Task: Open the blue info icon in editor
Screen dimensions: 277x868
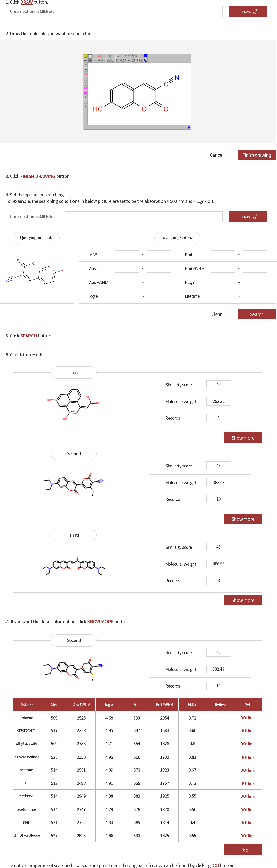Action: click(x=145, y=56)
